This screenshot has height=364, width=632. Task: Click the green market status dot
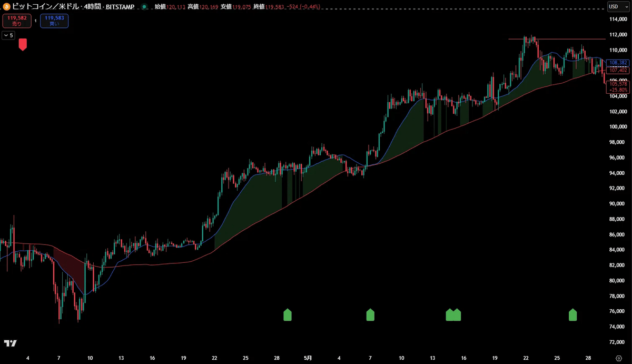coord(144,7)
